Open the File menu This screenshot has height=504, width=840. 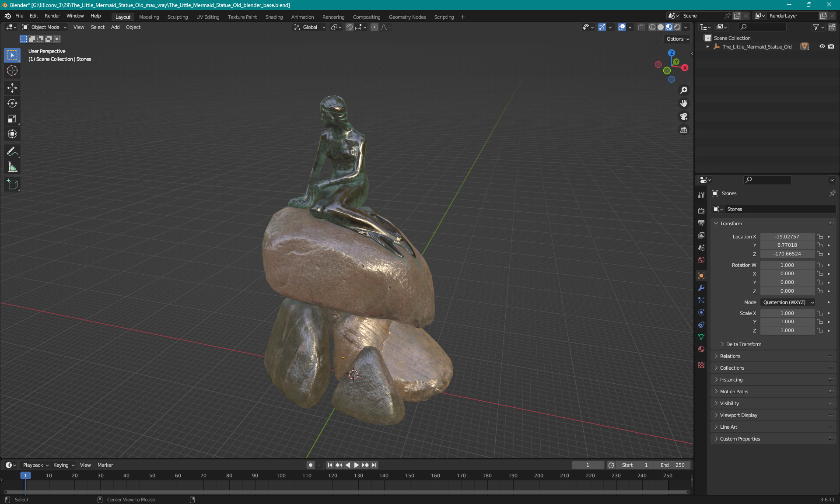point(19,16)
